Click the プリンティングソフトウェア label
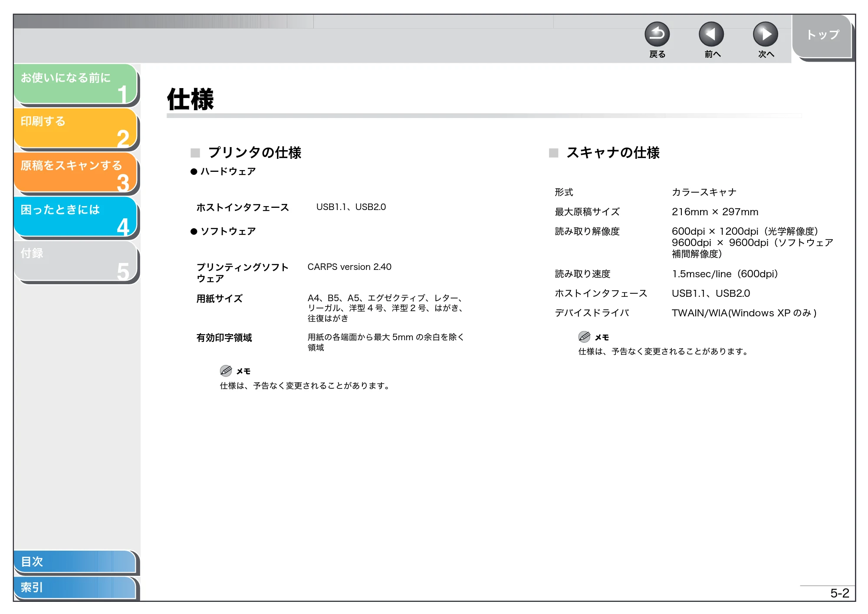 click(242, 273)
